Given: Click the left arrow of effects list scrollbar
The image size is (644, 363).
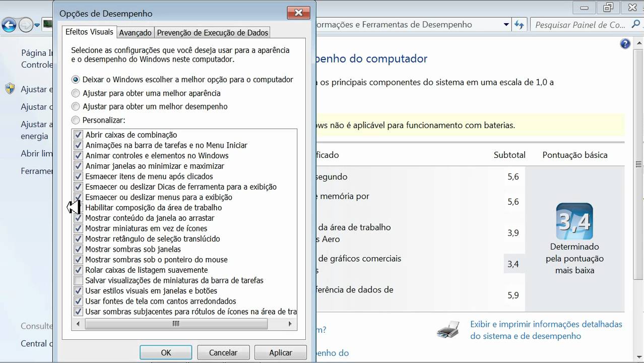Looking at the screenshot, I should click(78, 324).
